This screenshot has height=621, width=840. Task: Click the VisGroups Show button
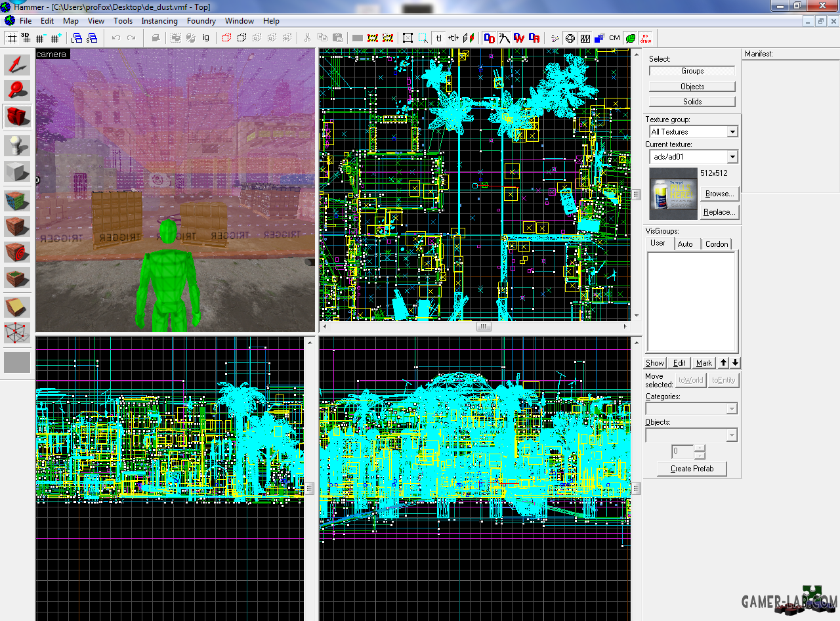[x=655, y=363]
